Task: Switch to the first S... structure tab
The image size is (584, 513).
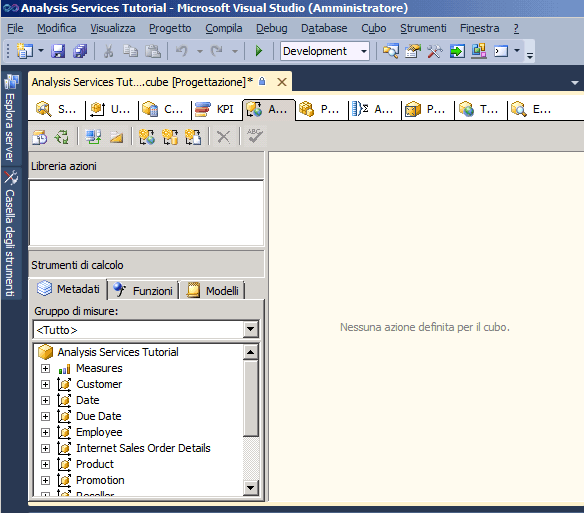Action: (56, 110)
